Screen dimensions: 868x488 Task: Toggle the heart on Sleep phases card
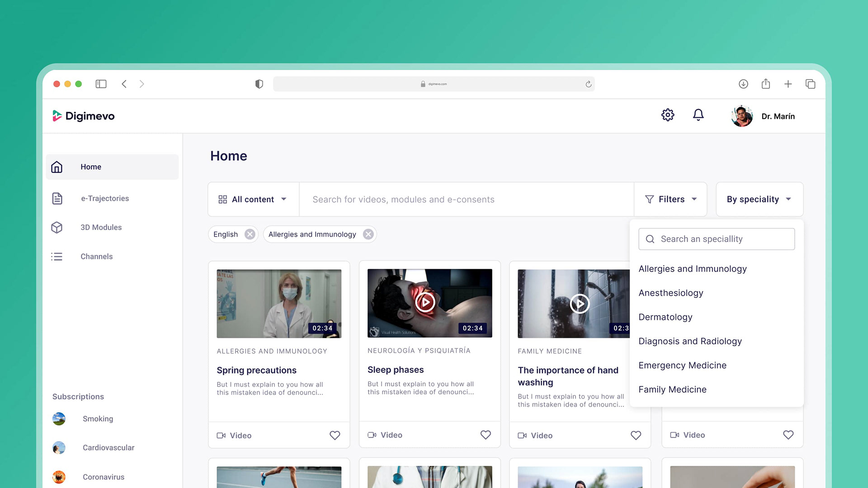click(486, 435)
